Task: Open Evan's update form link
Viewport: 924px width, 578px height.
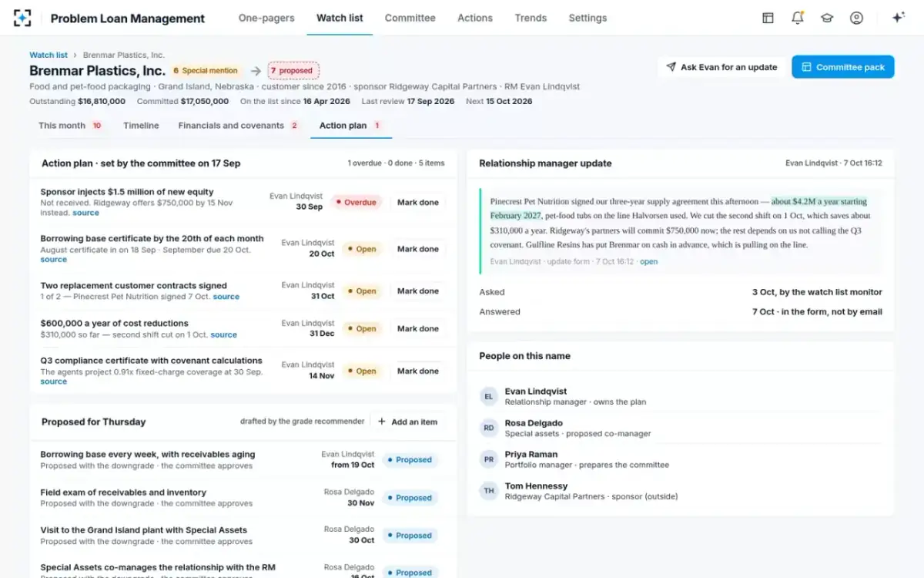Action: [x=649, y=261]
